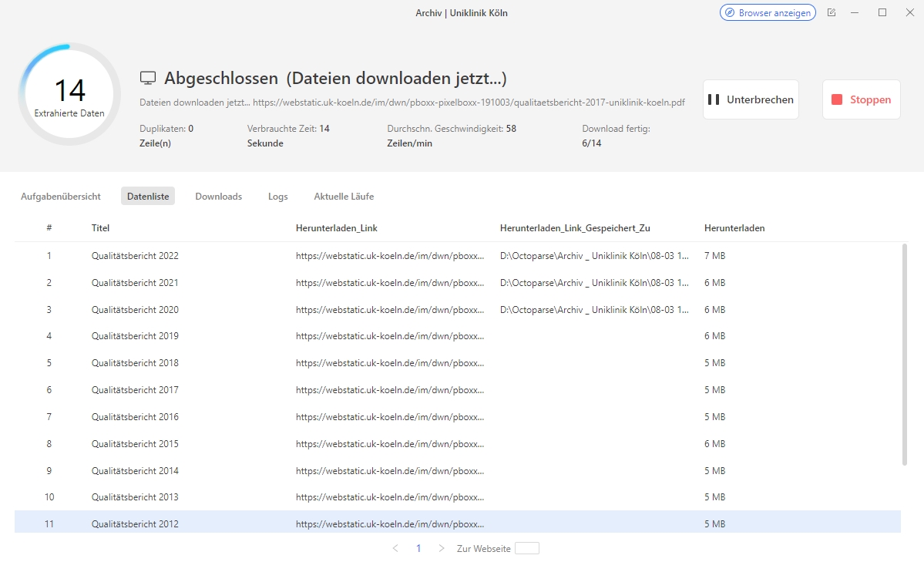This screenshot has height=562, width=924.
Task: Click the data table vertical scrollbar
Action: (x=905, y=355)
